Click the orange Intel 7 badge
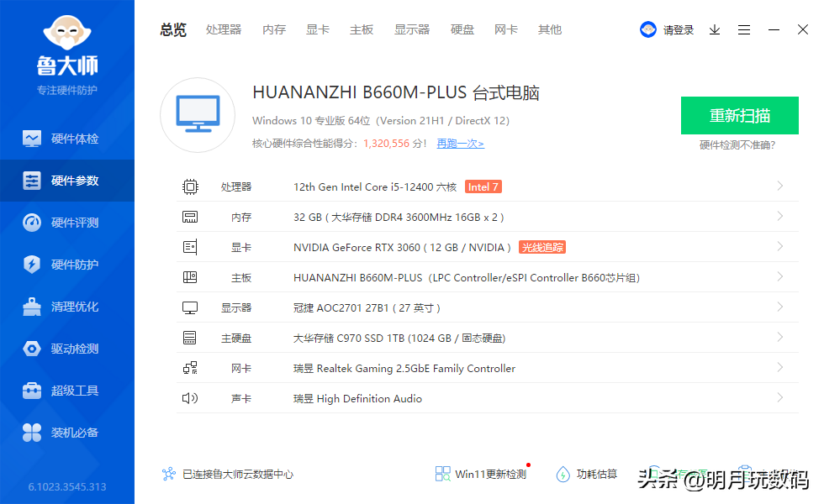 click(x=483, y=186)
